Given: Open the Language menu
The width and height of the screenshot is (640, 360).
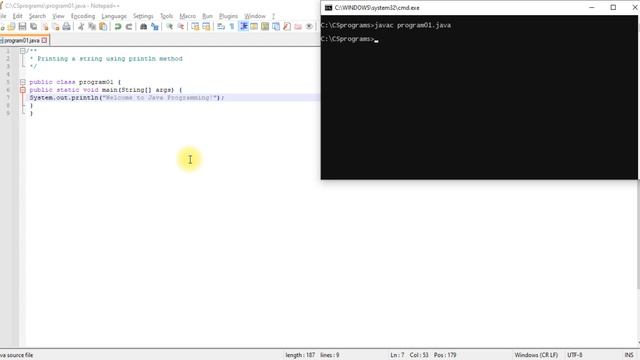Looking at the screenshot, I should 114,16.
